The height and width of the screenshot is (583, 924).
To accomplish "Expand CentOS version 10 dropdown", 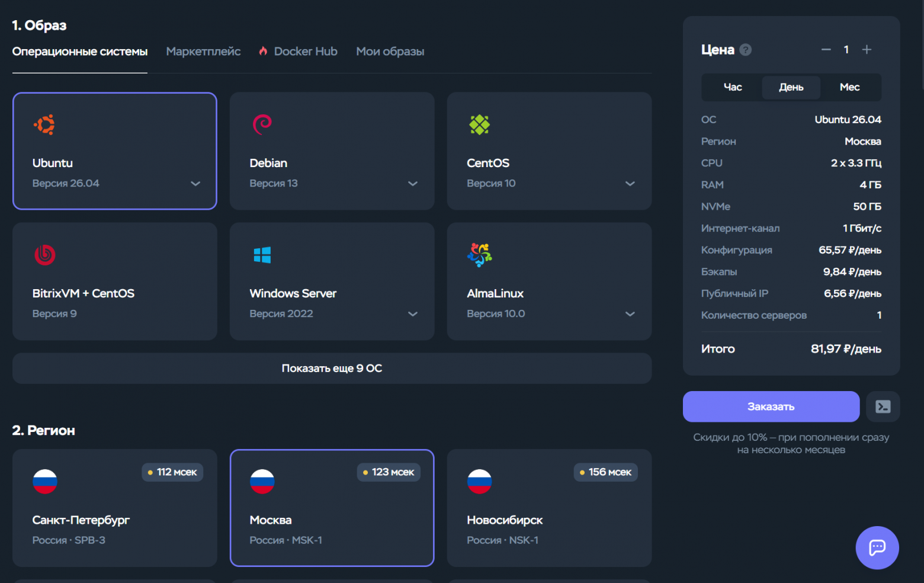I will click(630, 184).
